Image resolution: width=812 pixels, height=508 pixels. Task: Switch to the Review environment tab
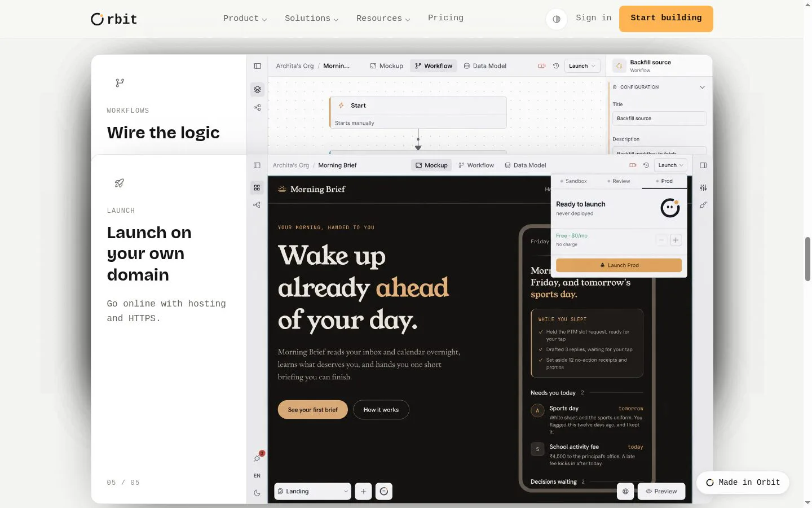(619, 181)
